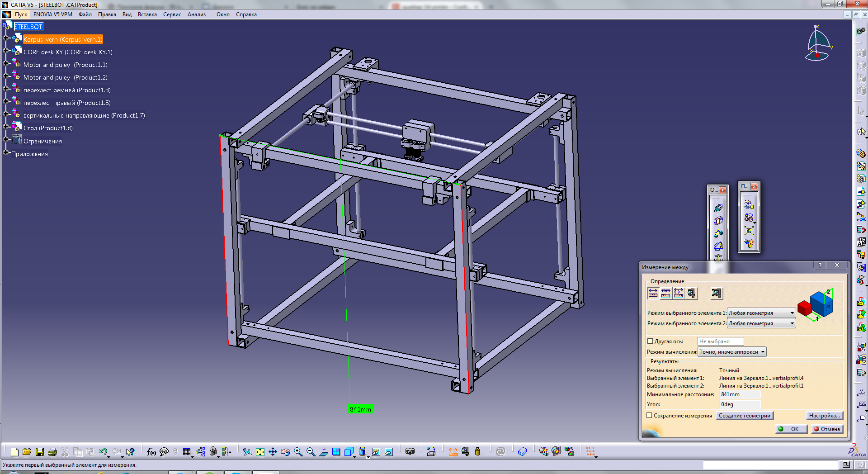This screenshot has width=868, height=474.
Task: Select chain measurement mode icon in dialog
Action: pos(665,293)
